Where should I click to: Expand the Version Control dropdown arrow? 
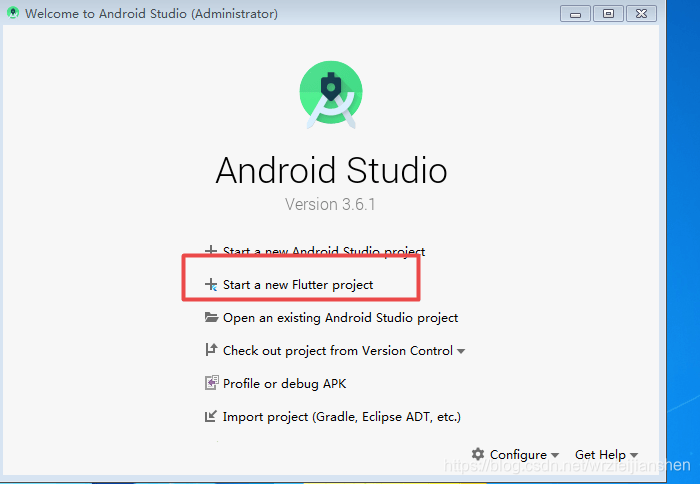coord(461,351)
